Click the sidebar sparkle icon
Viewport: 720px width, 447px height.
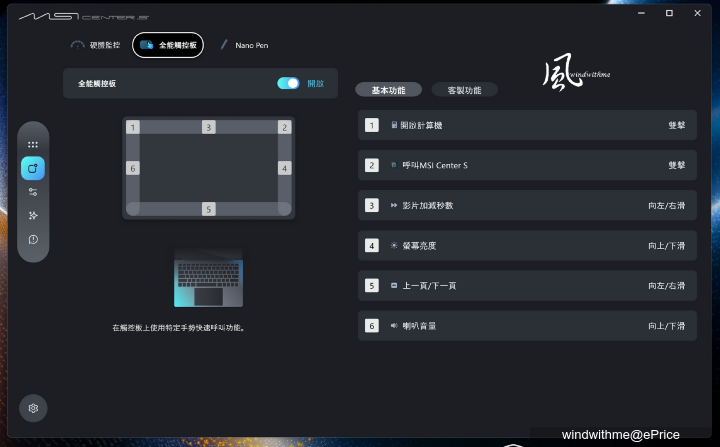point(33,215)
